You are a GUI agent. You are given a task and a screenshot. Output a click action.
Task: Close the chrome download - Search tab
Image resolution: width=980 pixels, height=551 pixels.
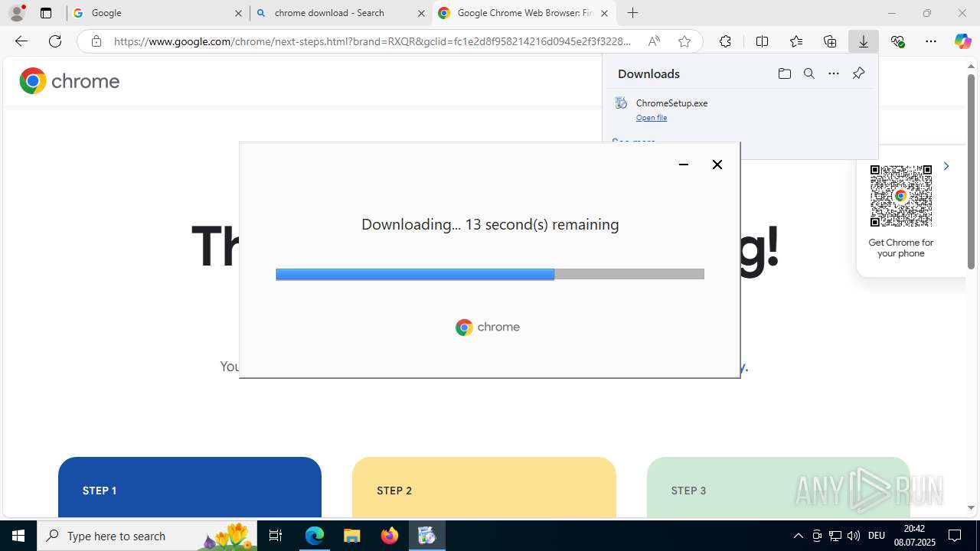[x=421, y=13]
